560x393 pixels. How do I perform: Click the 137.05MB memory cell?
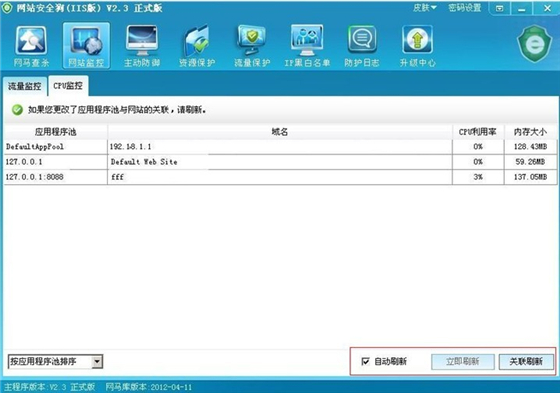pyautogui.click(x=530, y=177)
